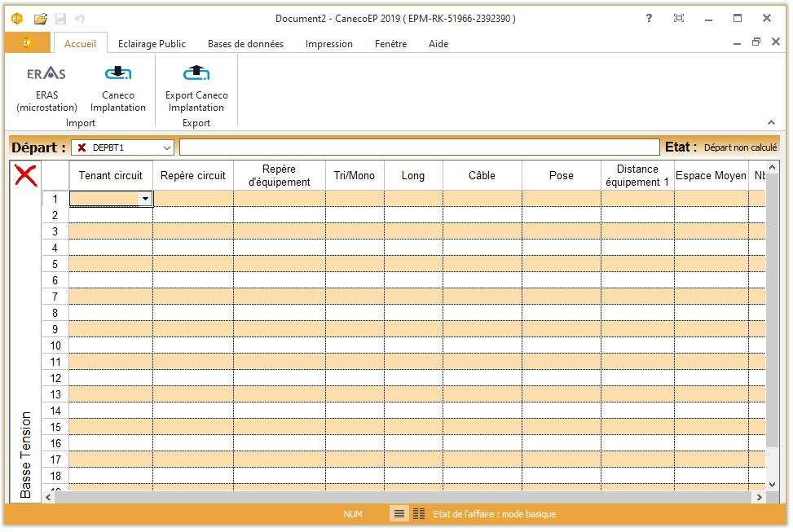Click the large red X delete icon
Screen dimensions: 793x532
click(26, 175)
